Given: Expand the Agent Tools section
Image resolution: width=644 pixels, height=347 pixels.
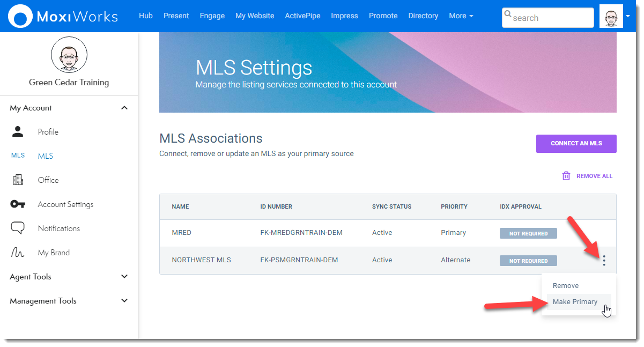Looking at the screenshot, I should pos(124,277).
